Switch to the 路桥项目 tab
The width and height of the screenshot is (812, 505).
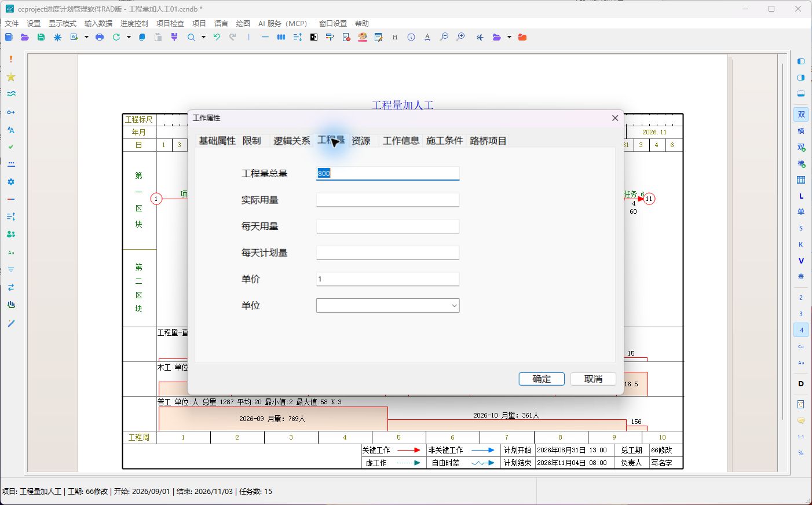click(x=488, y=141)
